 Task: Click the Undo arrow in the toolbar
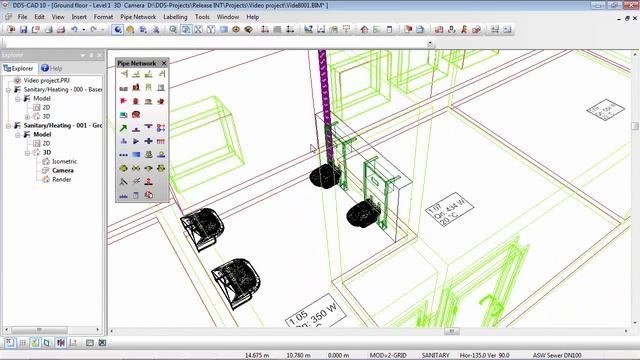coord(74,29)
